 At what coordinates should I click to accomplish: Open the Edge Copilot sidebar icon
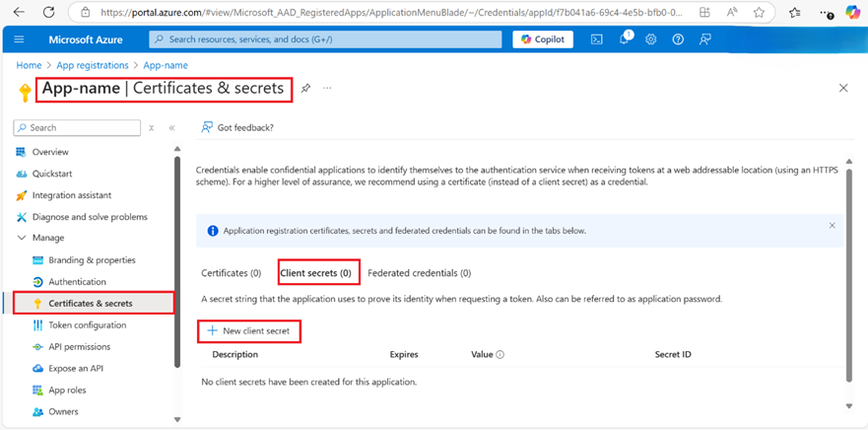click(853, 12)
